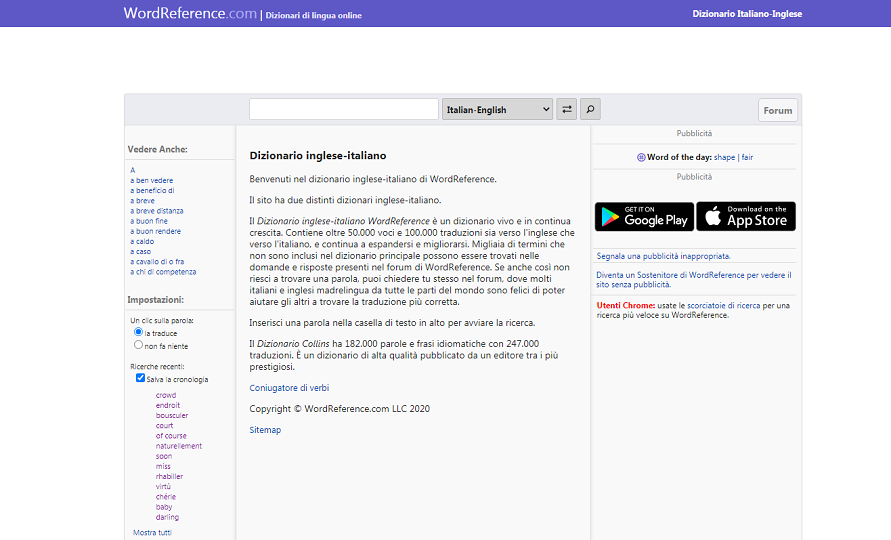Click the swap languages arrows icon

[x=567, y=110]
